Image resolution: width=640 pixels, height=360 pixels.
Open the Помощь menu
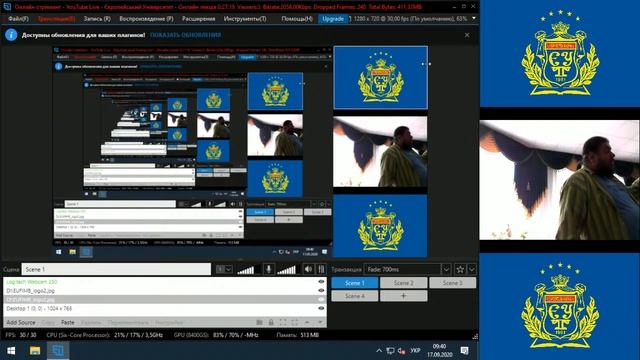(297, 19)
